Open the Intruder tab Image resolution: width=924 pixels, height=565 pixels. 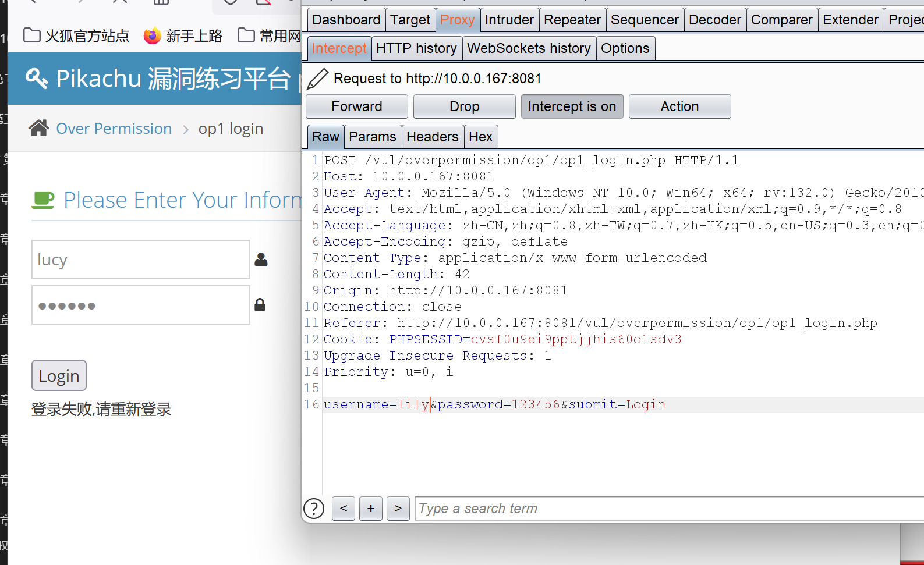coord(509,20)
